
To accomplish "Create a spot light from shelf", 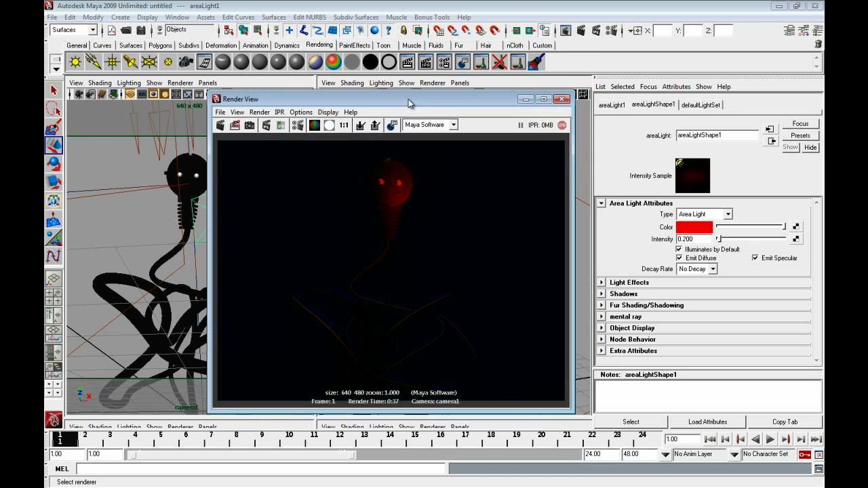I will [130, 62].
